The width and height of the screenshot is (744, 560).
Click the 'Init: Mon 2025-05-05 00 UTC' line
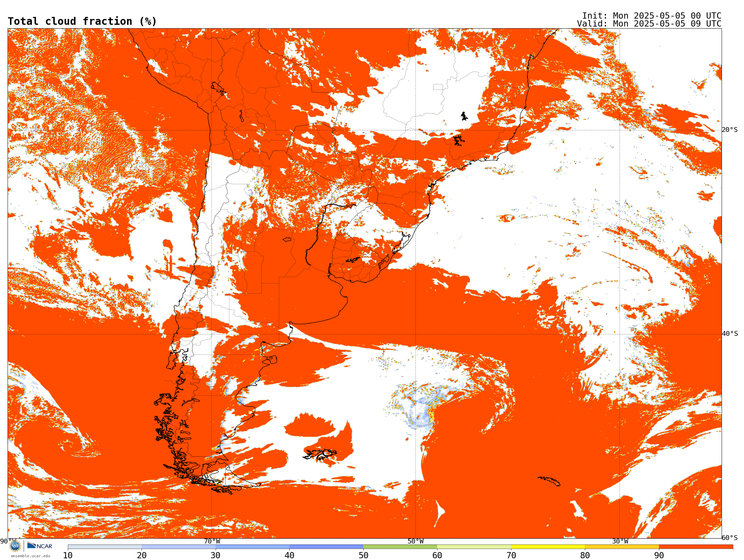click(651, 16)
